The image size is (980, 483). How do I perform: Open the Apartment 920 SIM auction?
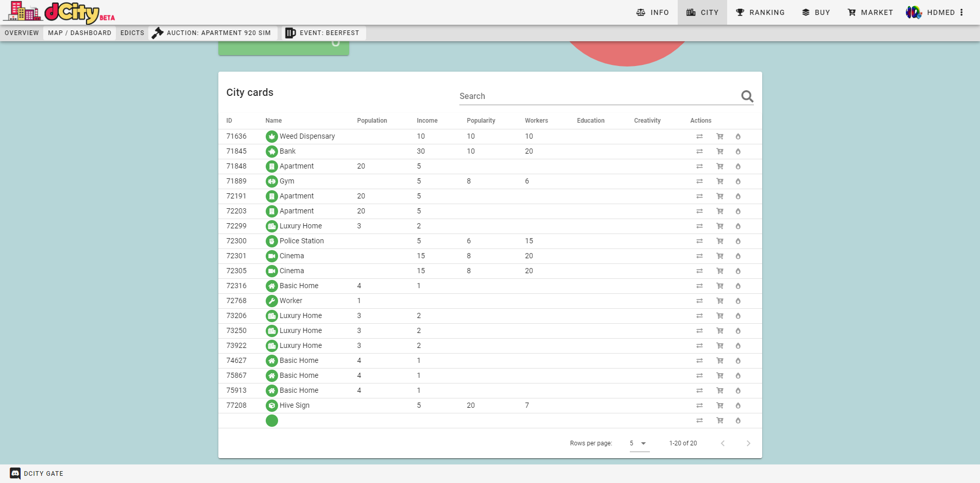(x=212, y=33)
